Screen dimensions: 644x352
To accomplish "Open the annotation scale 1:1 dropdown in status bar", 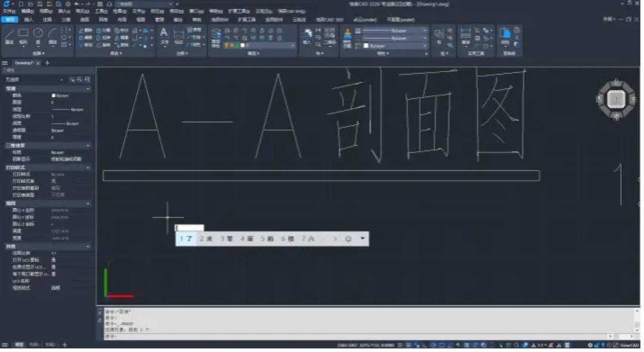I will click(x=540, y=345).
